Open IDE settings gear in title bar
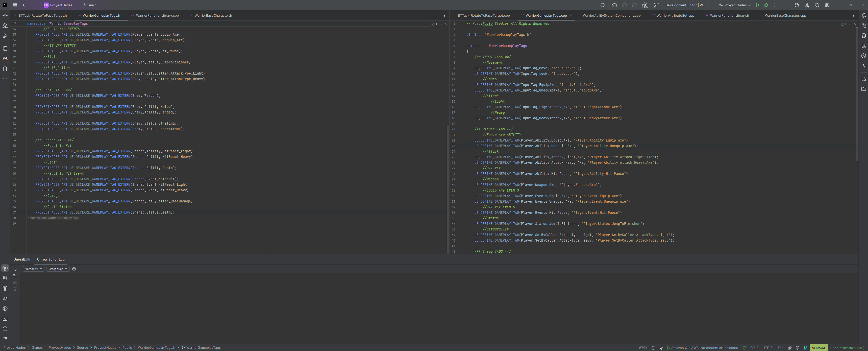This screenshot has width=868, height=351. (x=827, y=5)
